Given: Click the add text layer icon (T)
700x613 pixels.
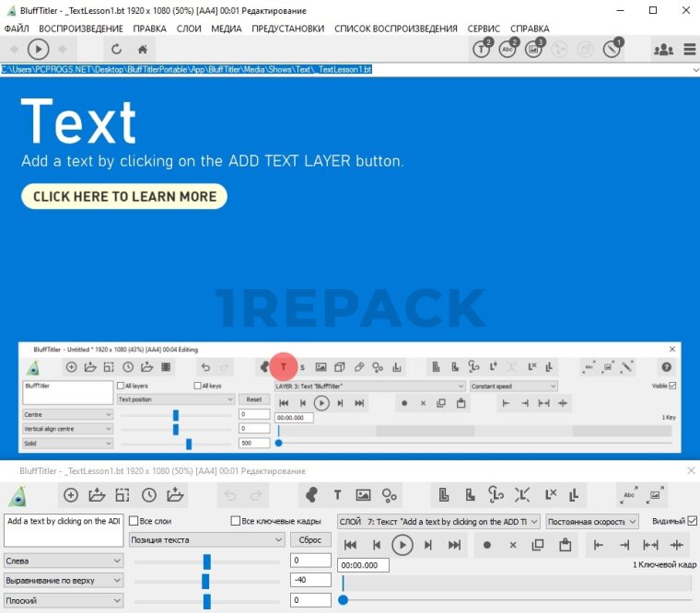Looking at the screenshot, I should [337, 495].
